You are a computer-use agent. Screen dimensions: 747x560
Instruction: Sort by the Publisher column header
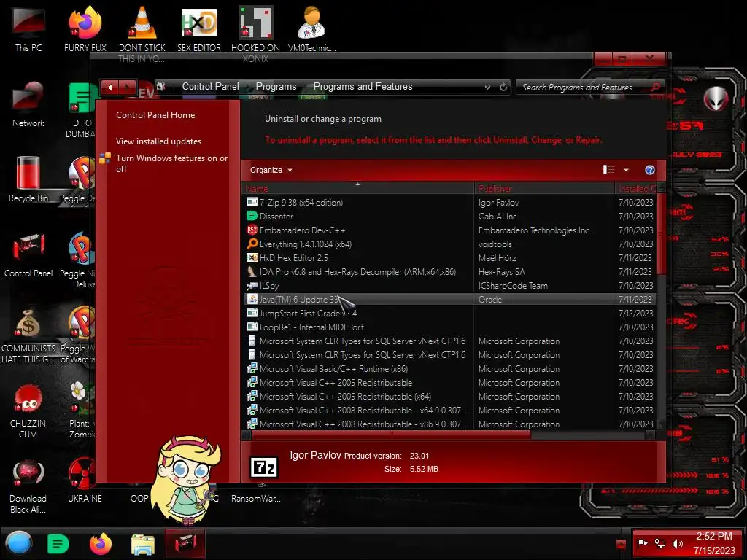[x=544, y=189]
